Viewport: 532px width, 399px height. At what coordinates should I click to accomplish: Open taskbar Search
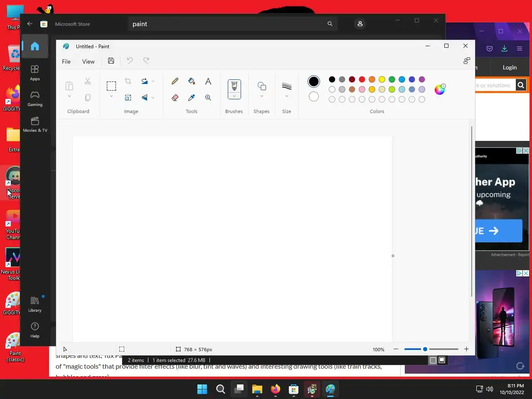coord(221,389)
